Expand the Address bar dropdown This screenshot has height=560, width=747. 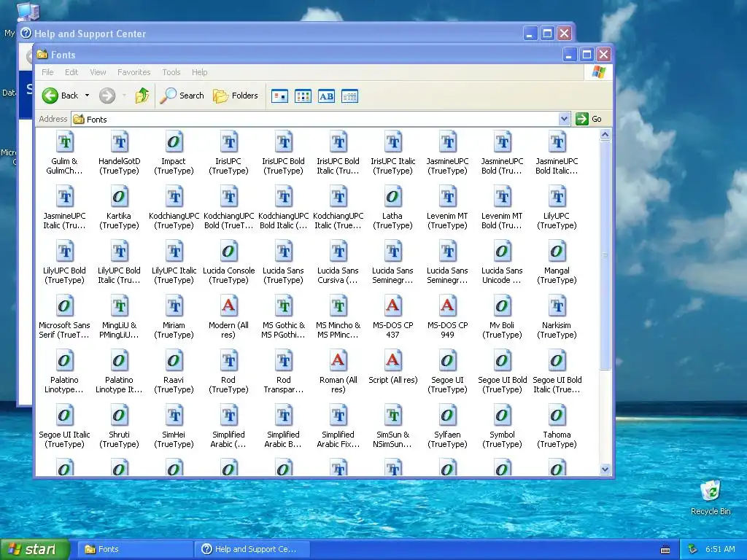coord(564,119)
